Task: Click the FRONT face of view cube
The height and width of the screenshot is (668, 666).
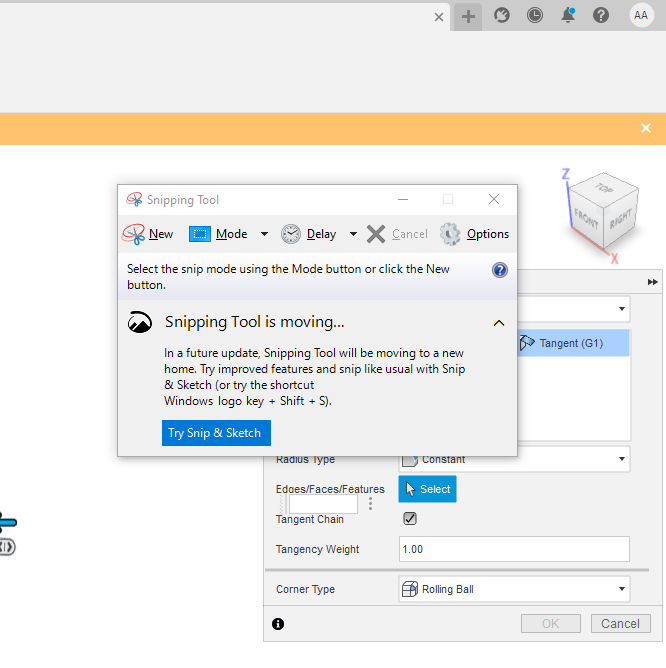Action: [587, 218]
